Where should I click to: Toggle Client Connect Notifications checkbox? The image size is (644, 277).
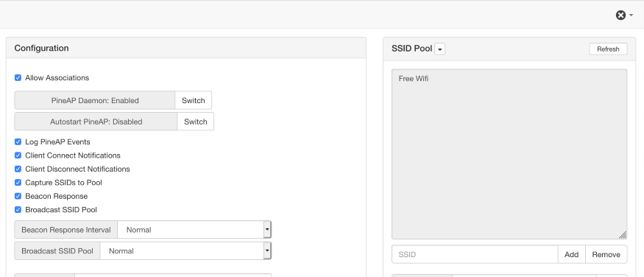pyautogui.click(x=18, y=155)
